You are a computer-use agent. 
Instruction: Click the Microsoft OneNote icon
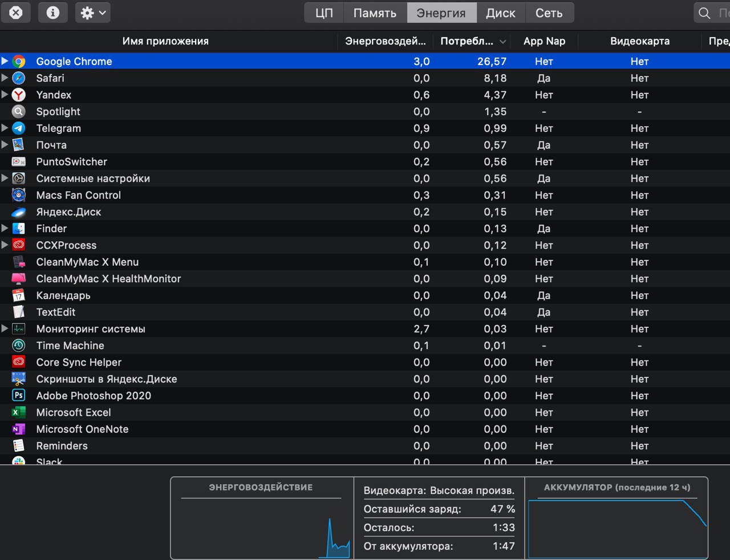[x=19, y=429]
